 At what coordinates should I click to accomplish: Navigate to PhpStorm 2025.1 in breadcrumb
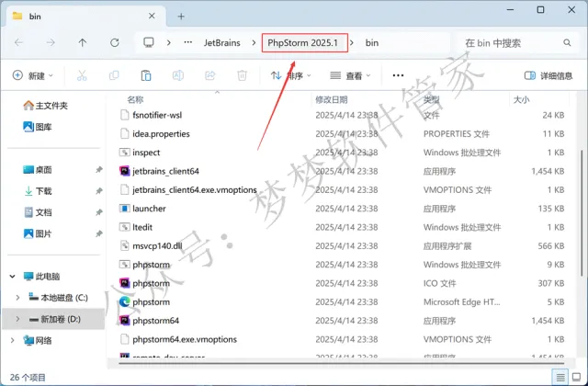point(303,43)
